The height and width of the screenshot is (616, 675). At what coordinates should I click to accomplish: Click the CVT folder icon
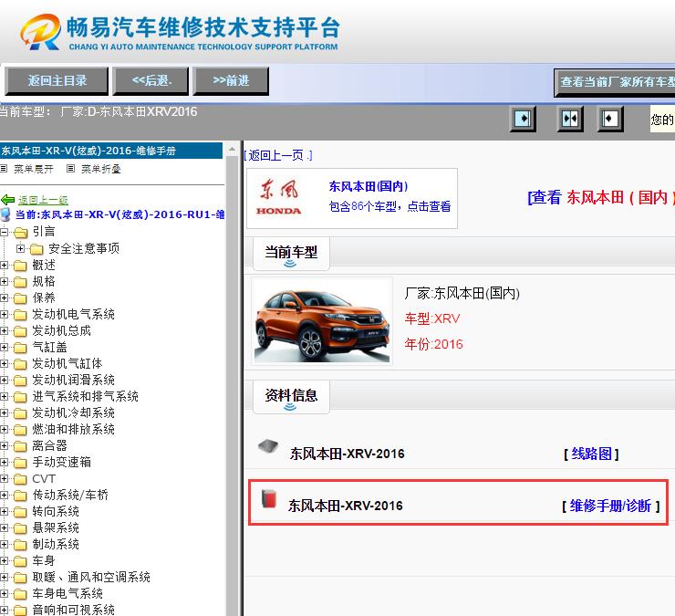pyautogui.click(x=20, y=479)
